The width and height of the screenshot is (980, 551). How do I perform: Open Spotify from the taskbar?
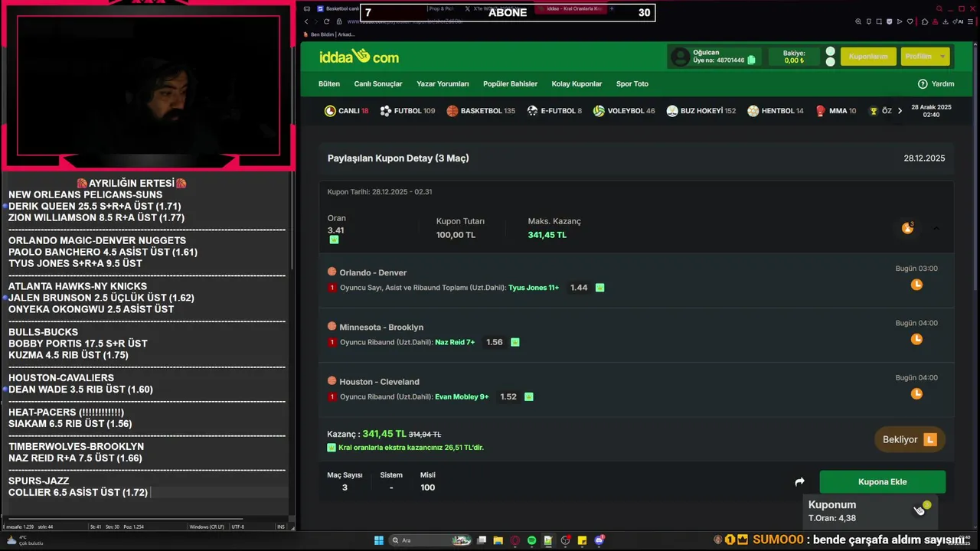pyautogui.click(x=531, y=540)
